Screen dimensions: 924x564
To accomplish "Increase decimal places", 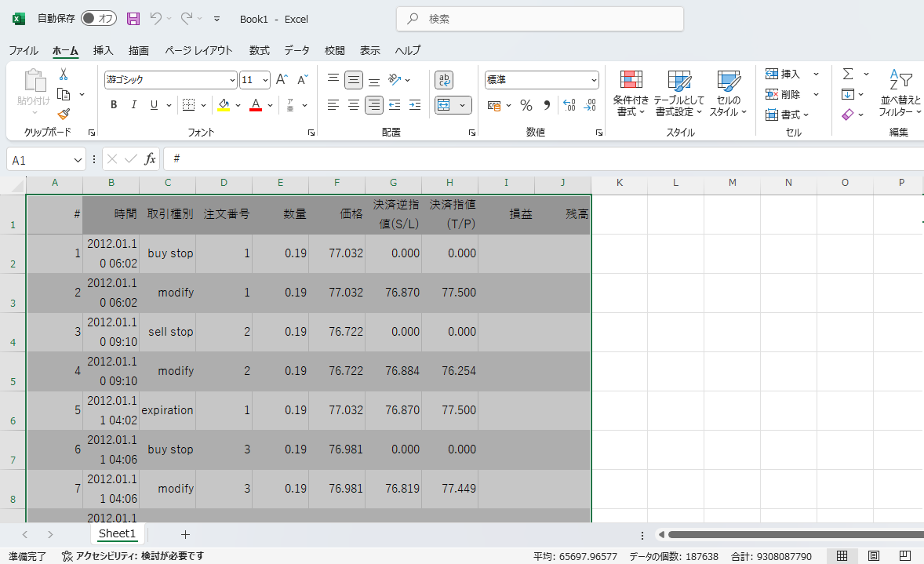I will [569, 105].
